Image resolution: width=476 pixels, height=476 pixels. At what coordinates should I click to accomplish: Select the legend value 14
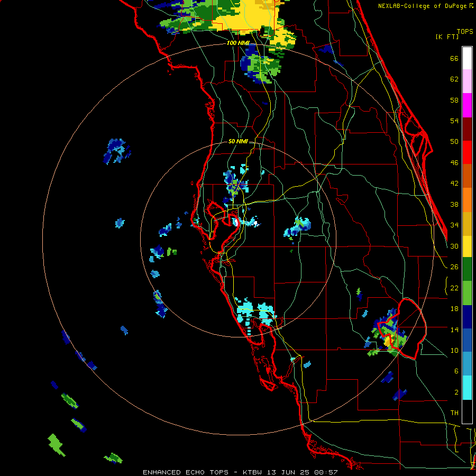point(454,329)
